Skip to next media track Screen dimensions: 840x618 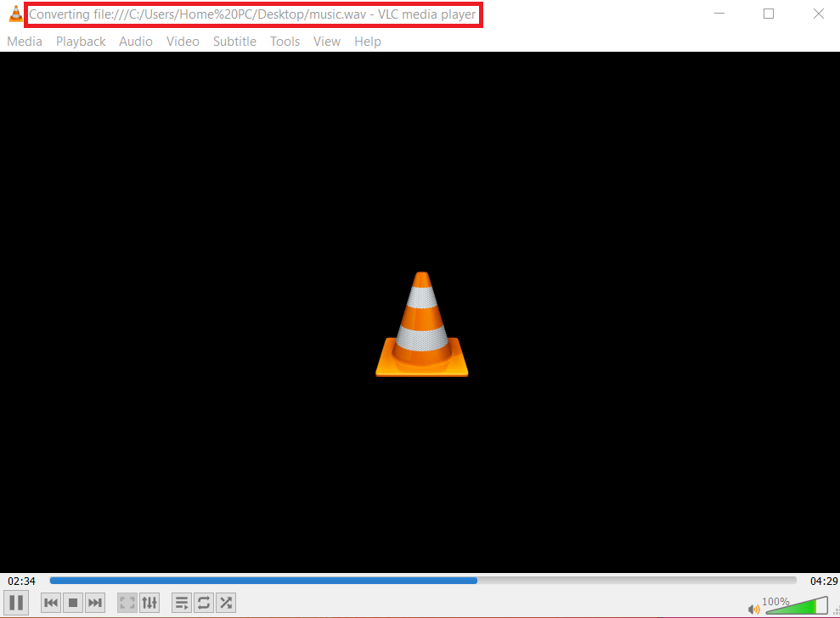point(95,603)
